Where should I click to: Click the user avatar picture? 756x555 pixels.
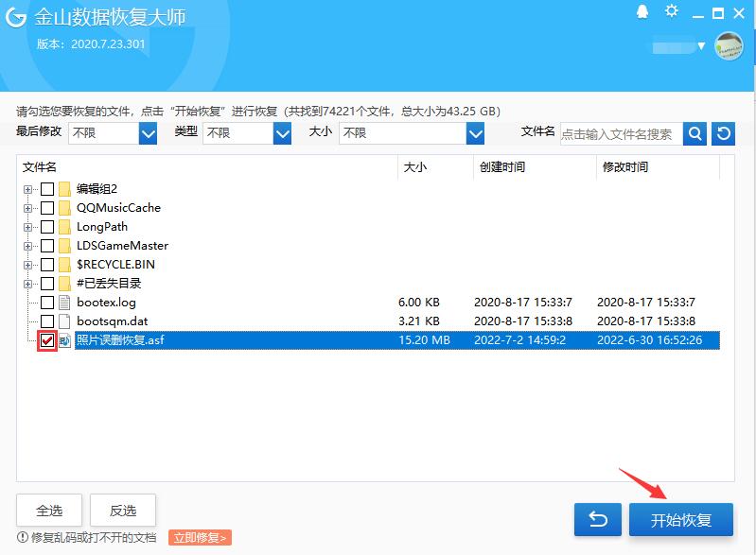(x=729, y=46)
